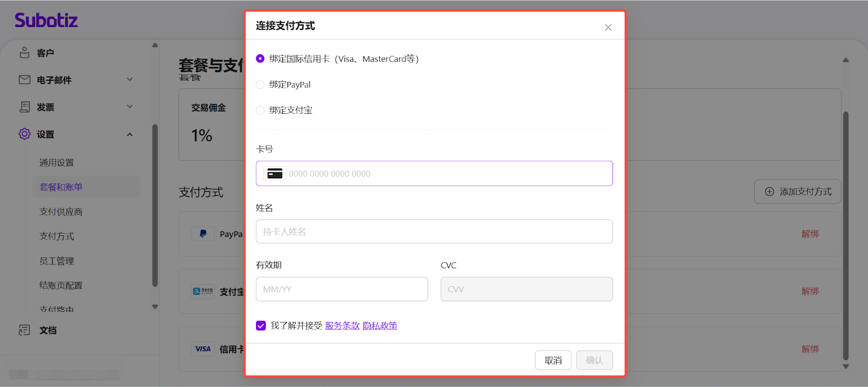Click the documents icon in sidebar
Screen dimensions: 868x387
24,330
